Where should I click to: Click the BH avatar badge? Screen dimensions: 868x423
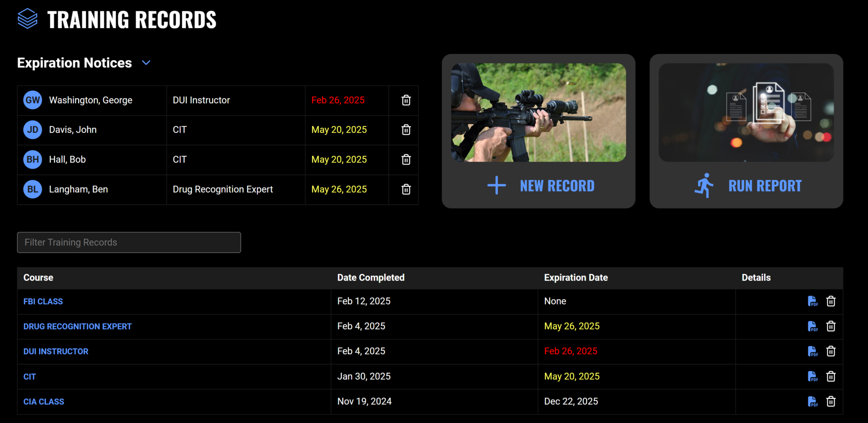(33, 160)
